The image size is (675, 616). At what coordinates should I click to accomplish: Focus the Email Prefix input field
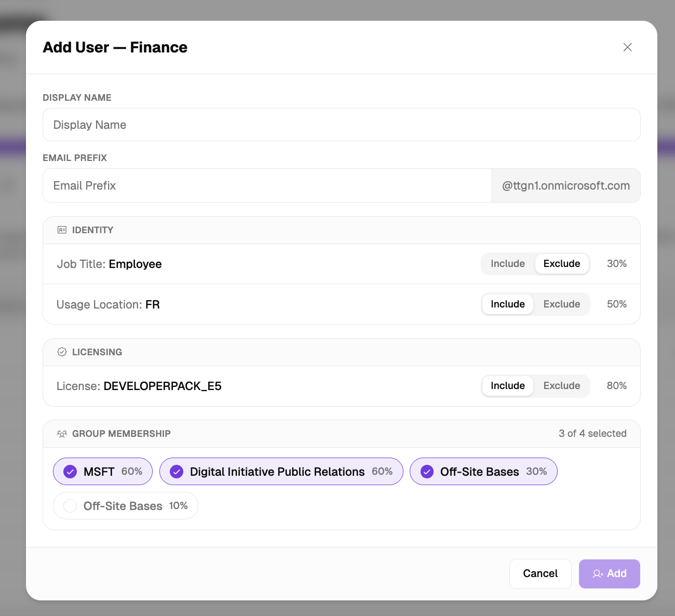pos(267,185)
